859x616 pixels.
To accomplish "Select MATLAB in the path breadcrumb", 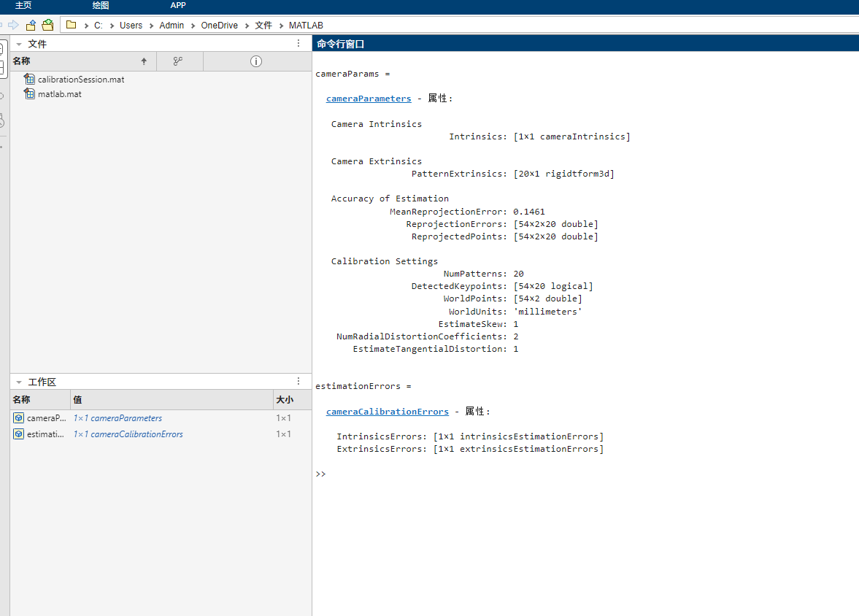I will click(306, 26).
